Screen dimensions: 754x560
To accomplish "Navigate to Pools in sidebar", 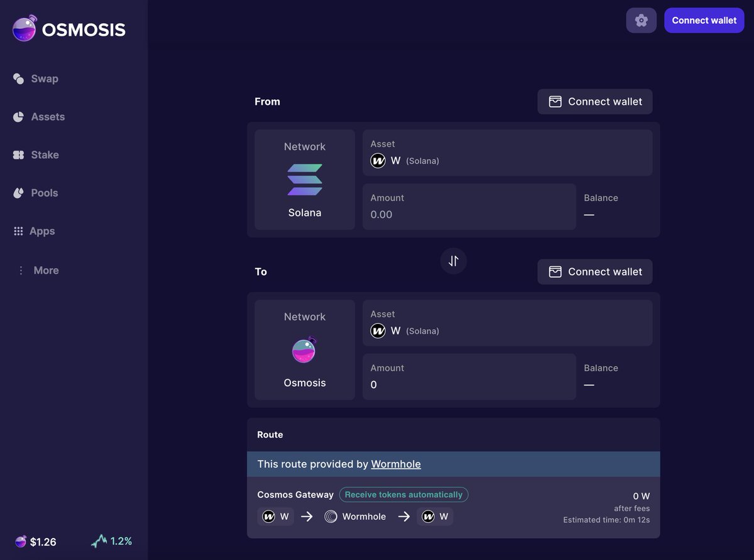I will [x=36, y=193].
